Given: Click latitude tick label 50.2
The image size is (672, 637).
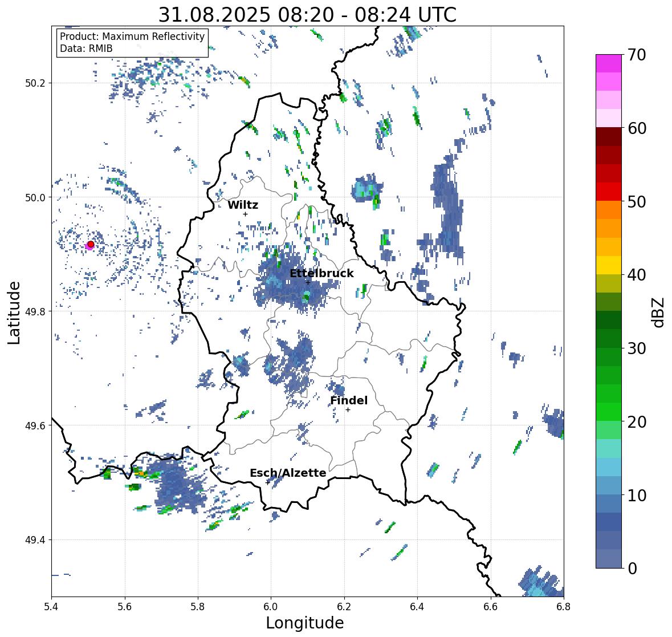Looking at the screenshot, I should click(35, 83).
